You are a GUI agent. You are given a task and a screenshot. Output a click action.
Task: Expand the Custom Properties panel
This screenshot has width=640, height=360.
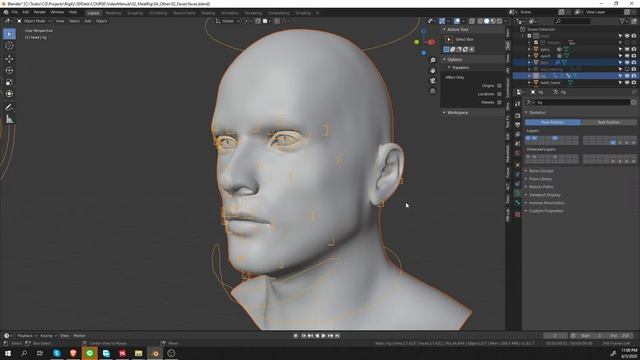click(x=546, y=211)
